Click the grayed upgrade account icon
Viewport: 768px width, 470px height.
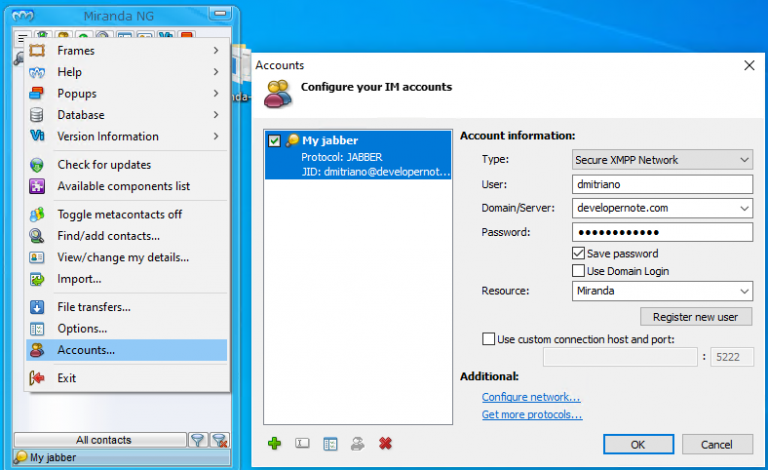[x=358, y=444]
